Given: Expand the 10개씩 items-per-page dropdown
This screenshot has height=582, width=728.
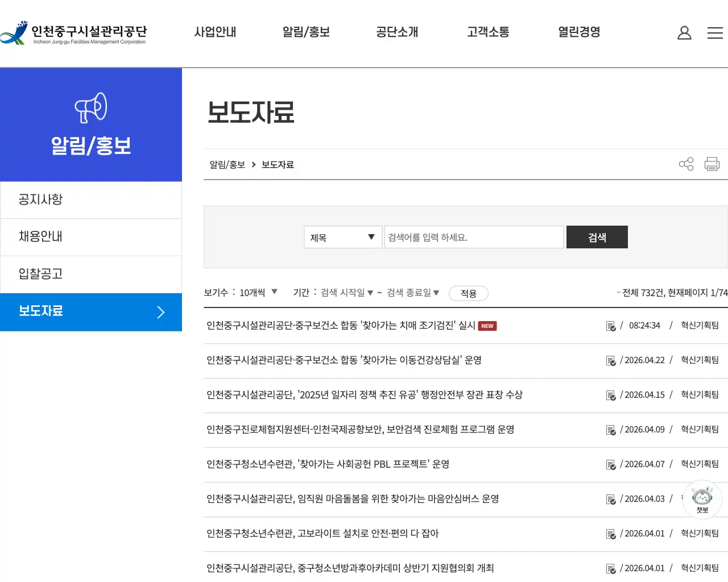Looking at the screenshot, I should click(x=255, y=292).
